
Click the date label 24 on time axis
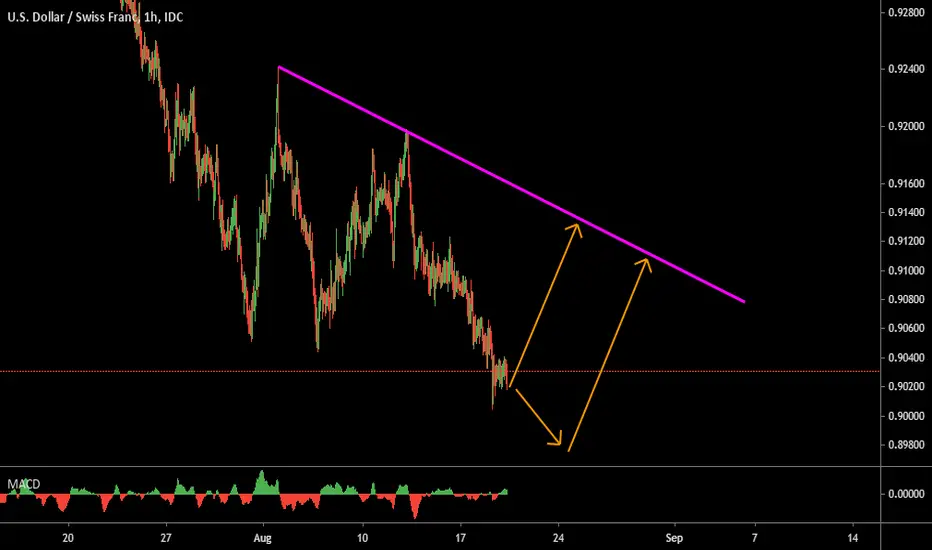[x=558, y=538]
